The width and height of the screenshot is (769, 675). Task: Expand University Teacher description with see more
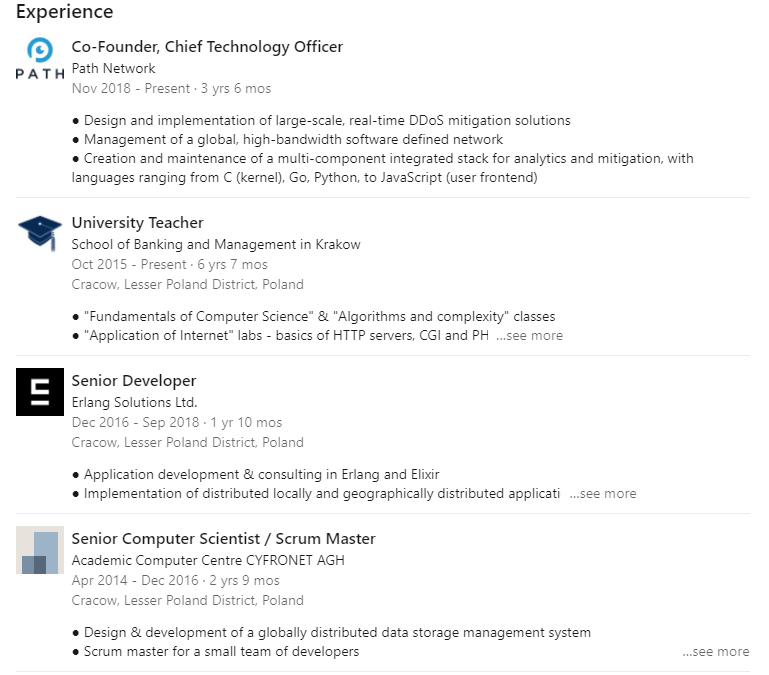(x=529, y=336)
